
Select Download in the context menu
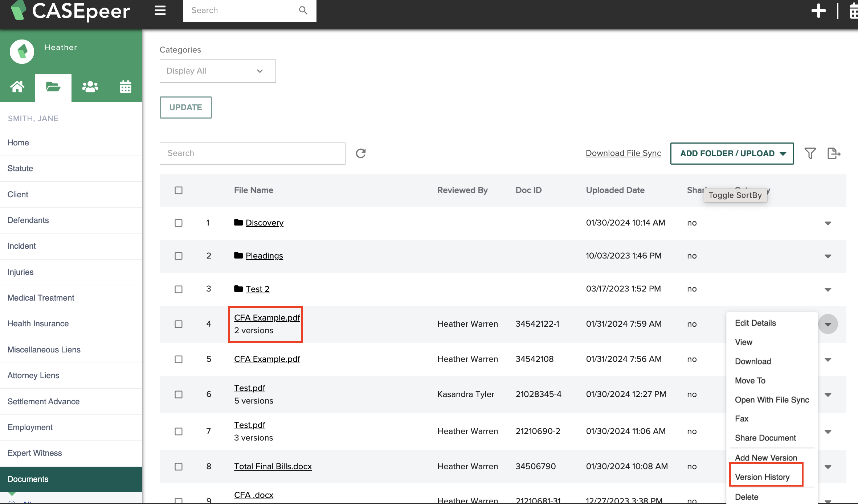click(x=753, y=362)
